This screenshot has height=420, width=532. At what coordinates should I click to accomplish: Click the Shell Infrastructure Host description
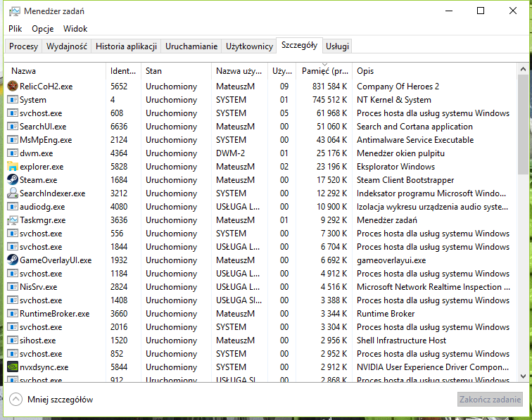click(x=401, y=341)
